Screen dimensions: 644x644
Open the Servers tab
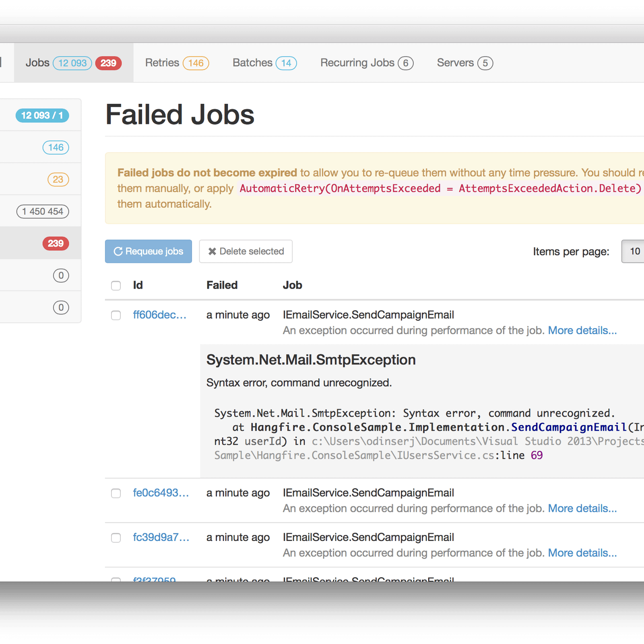coord(464,63)
